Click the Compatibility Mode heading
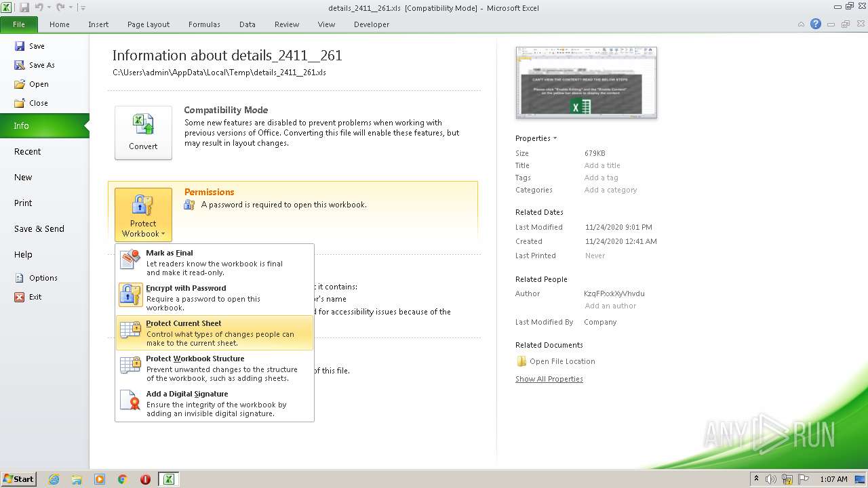The width and height of the screenshot is (868, 488). [226, 110]
